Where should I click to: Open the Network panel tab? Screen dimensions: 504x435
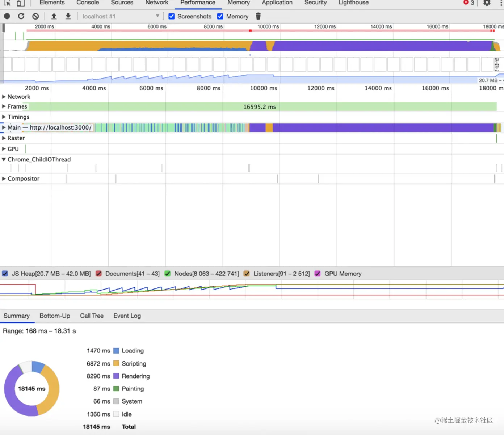pyautogui.click(x=157, y=3)
